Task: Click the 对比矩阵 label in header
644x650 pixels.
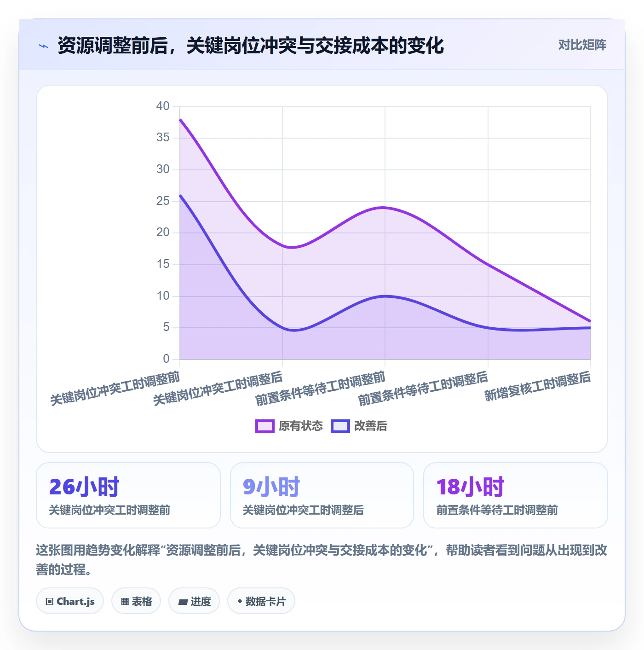Action: click(x=582, y=45)
